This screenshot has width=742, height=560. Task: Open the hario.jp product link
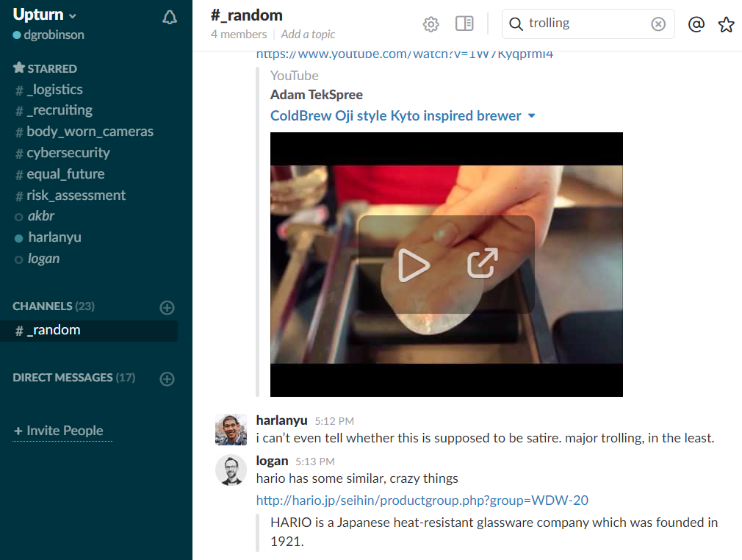(x=422, y=500)
